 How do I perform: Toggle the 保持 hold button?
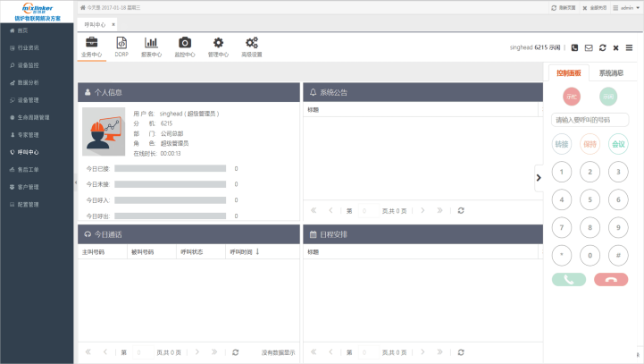tap(590, 143)
